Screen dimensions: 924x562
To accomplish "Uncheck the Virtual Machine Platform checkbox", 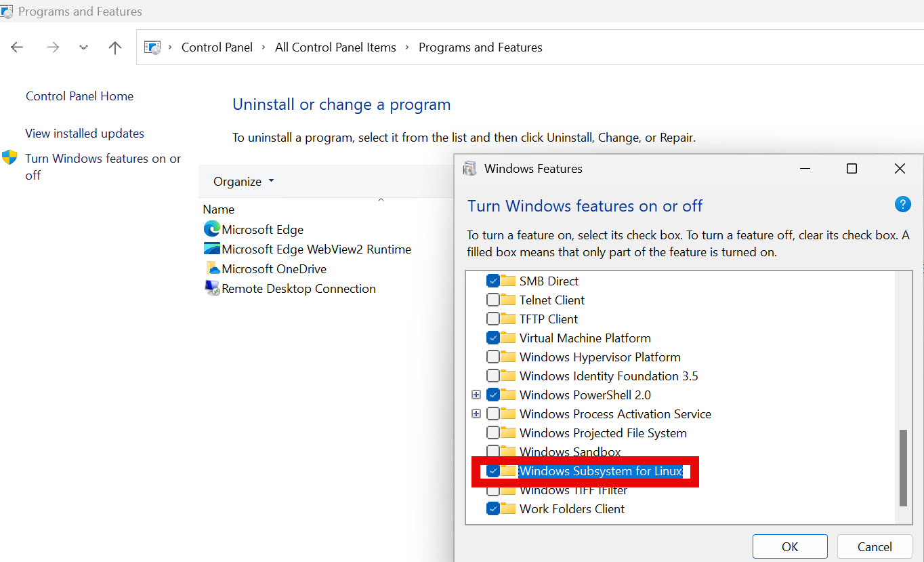I will (x=493, y=338).
